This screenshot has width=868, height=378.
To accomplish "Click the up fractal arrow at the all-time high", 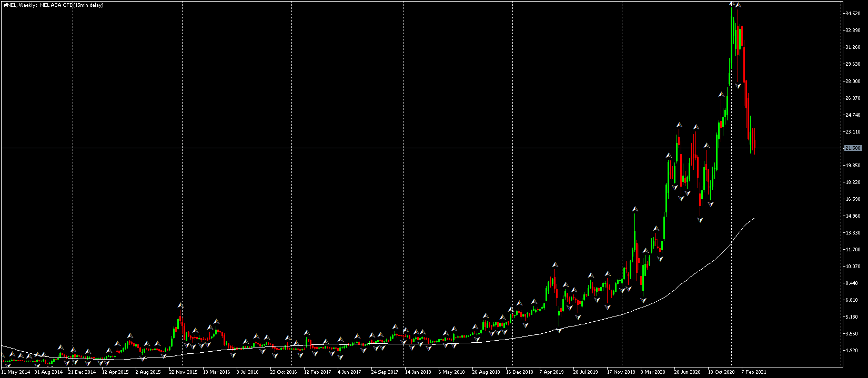I will pyautogui.click(x=732, y=4).
